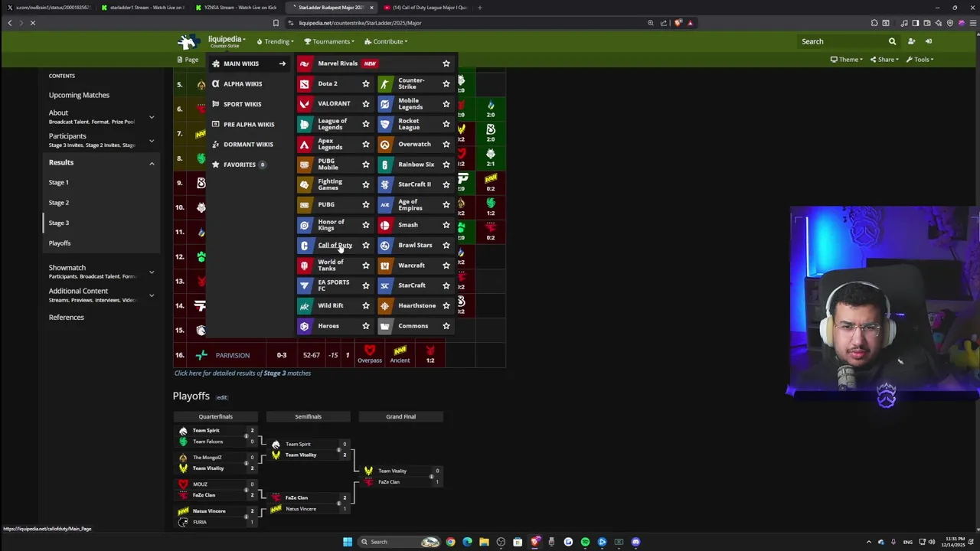
Task: Open the References contents link
Action: click(x=67, y=317)
